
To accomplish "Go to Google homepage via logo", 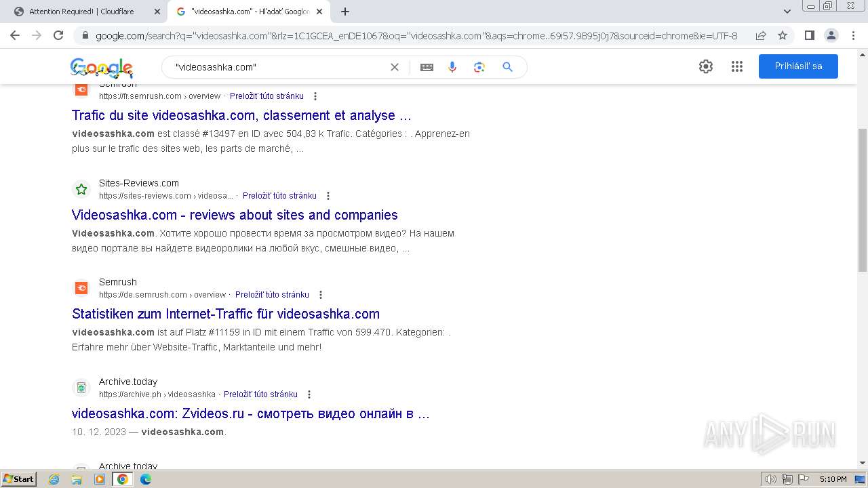I will (x=102, y=67).
